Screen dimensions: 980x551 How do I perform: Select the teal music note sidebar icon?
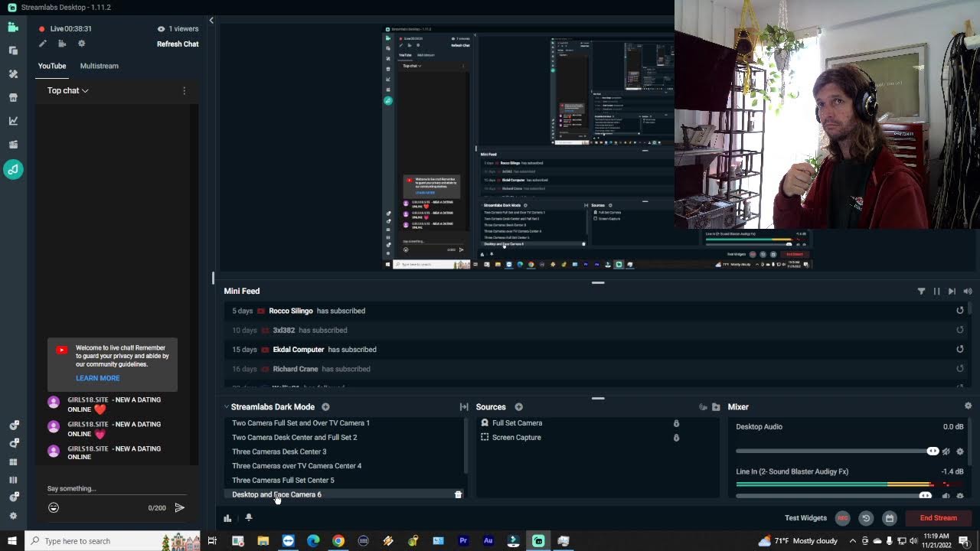click(x=13, y=169)
